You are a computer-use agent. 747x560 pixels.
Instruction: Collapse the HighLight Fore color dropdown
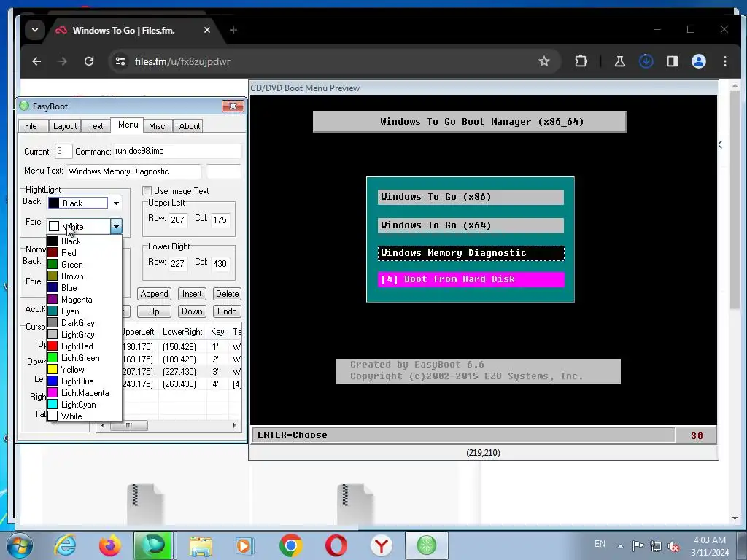coord(116,227)
